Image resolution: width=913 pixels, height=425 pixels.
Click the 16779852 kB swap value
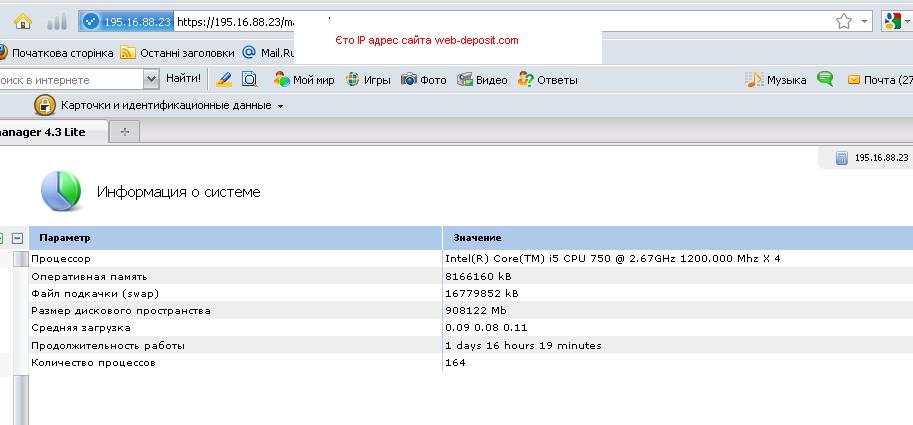[x=482, y=293]
